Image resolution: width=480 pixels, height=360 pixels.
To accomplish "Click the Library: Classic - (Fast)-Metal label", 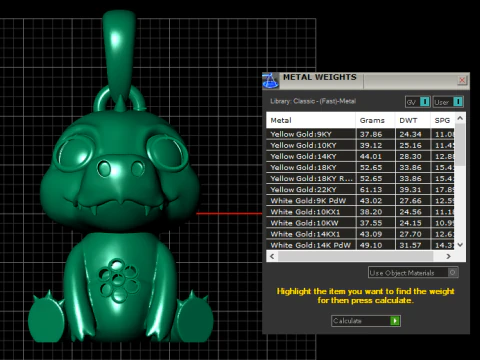I will click(313, 101).
